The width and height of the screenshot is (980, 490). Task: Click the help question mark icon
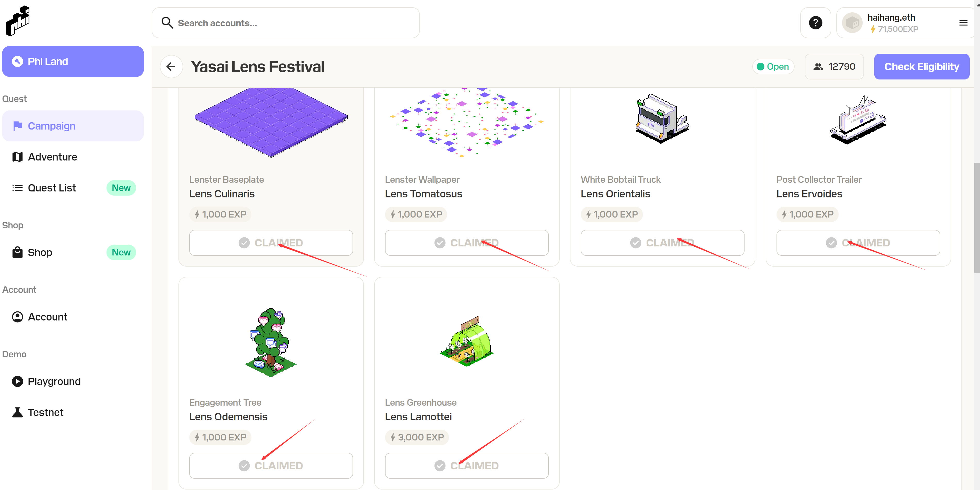815,23
